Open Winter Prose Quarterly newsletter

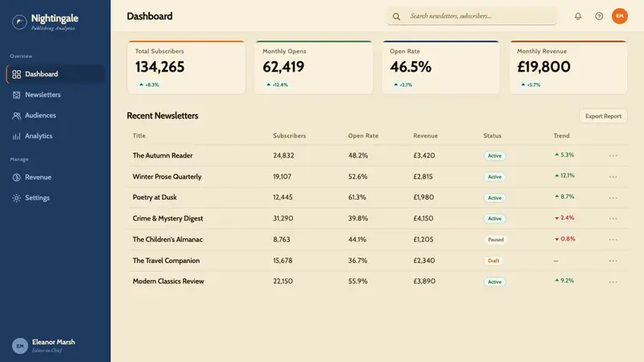(x=167, y=176)
